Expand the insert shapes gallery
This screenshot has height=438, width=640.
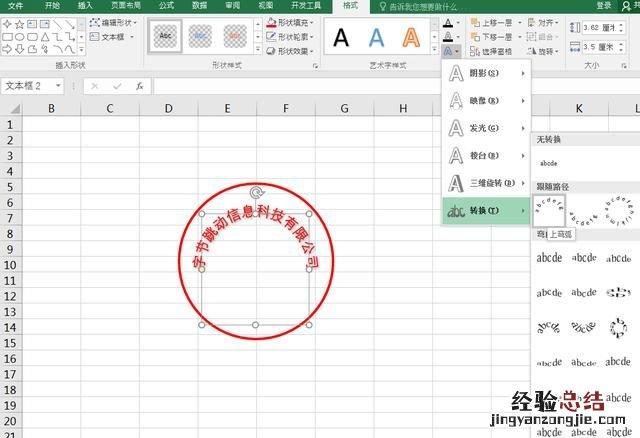tap(82, 49)
